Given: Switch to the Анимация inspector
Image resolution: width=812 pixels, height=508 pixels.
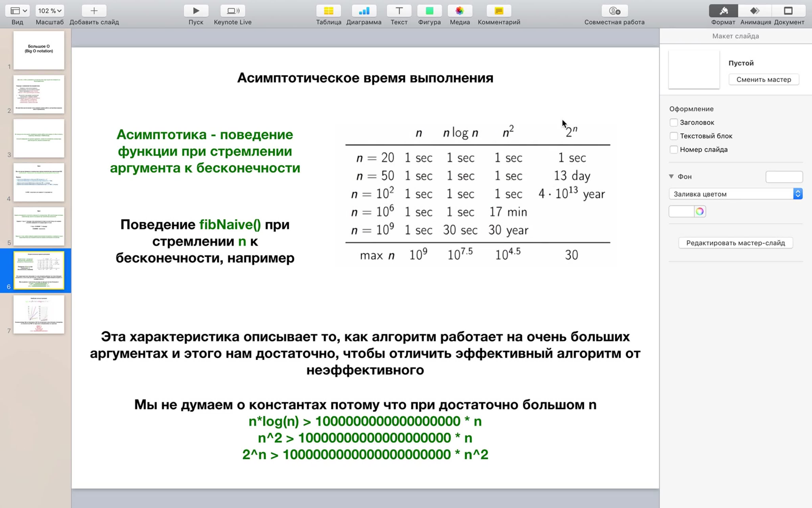Looking at the screenshot, I should coord(755,11).
